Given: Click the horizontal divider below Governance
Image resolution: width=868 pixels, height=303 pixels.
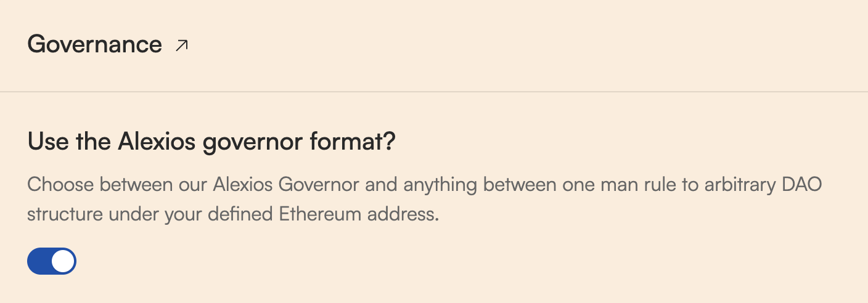Looking at the screenshot, I should click(x=434, y=92).
